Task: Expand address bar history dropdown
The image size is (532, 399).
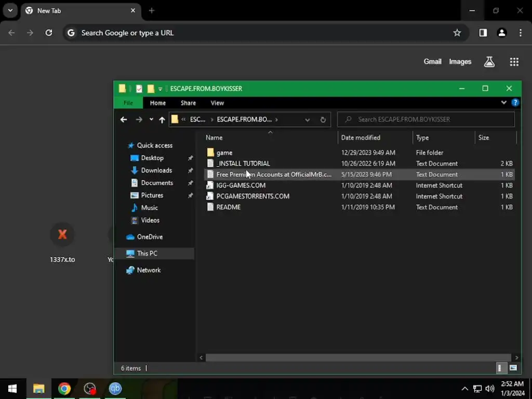Action: pyautogui.click(x=308, y=119)
